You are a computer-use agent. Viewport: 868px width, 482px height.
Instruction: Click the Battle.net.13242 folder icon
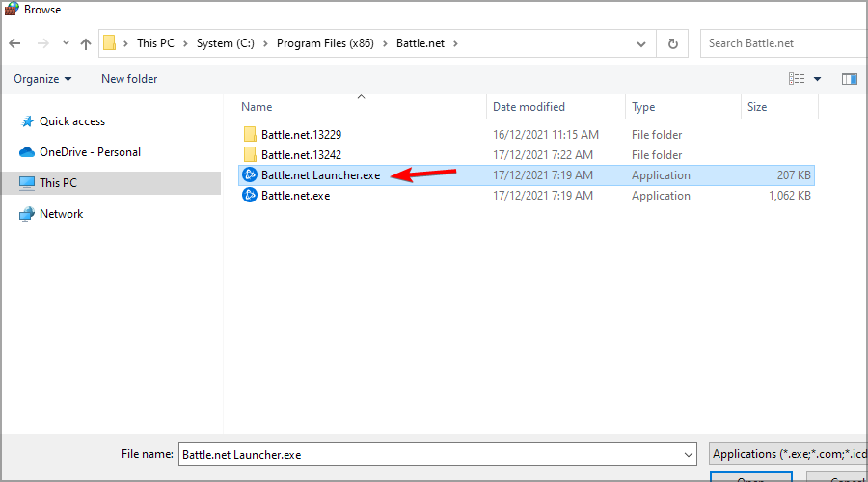250,155
